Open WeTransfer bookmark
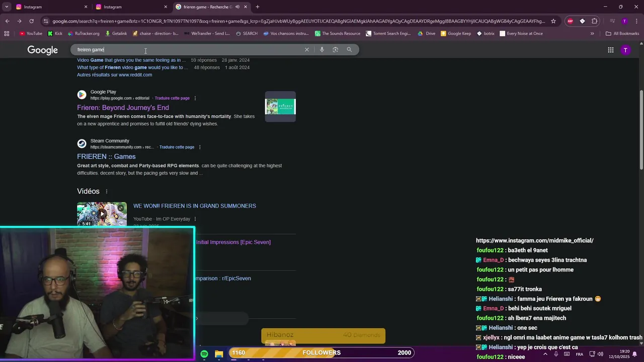 pyautogui.click(x=207, y=34)
